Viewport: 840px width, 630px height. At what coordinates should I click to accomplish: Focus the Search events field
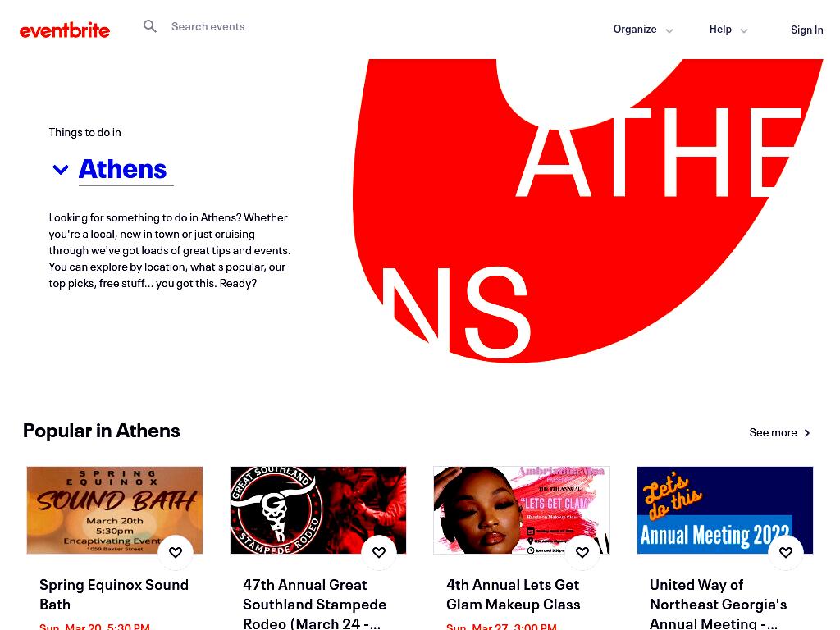point(208,26)
